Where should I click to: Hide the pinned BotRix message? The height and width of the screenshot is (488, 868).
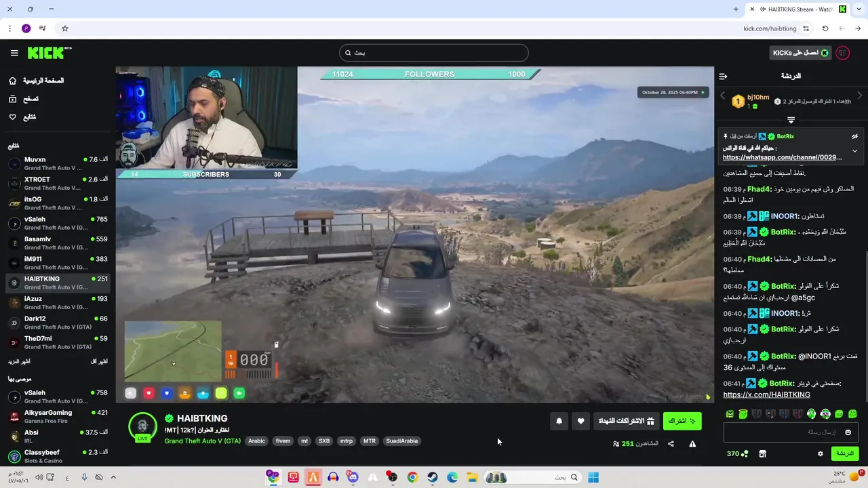pos(854,136)
